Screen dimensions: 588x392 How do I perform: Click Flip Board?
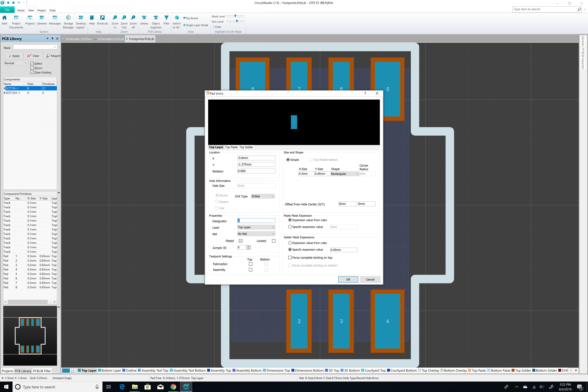(191, 18)
